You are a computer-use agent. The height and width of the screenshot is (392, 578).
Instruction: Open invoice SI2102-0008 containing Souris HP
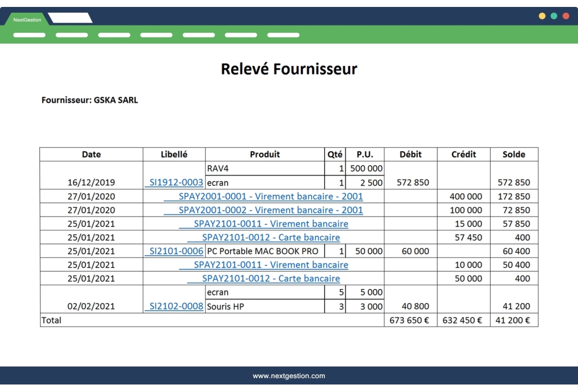(x=174, y=306)
